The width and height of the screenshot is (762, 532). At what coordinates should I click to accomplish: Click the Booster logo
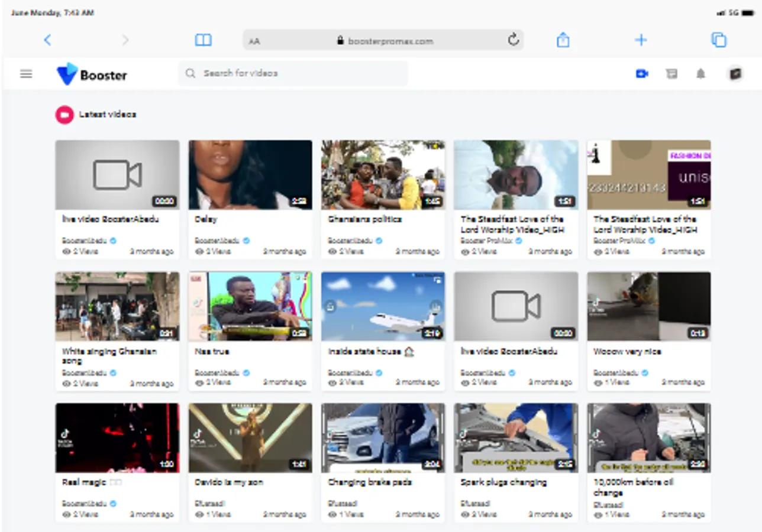pos(92,74)
